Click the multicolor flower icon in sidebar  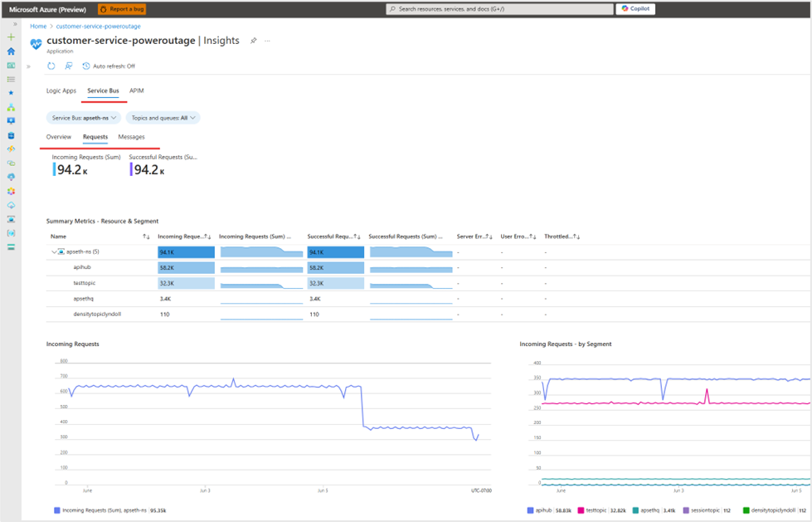coord(11,191)
